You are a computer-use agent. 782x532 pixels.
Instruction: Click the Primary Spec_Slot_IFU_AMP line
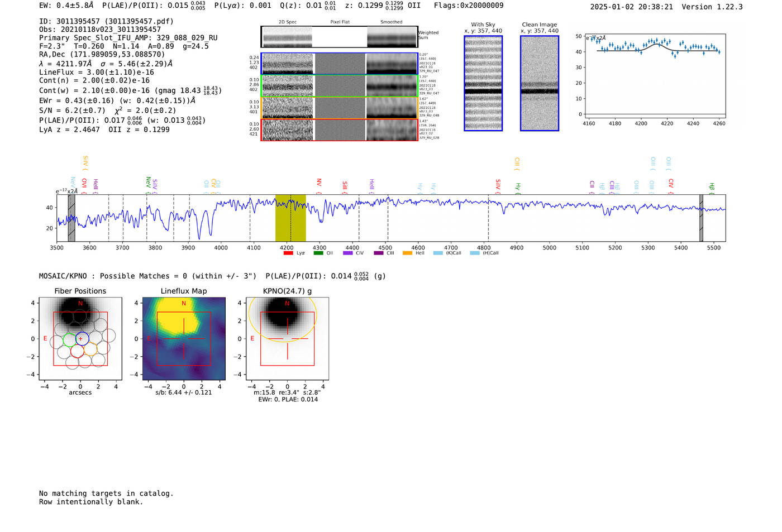(x=128, y=38)
